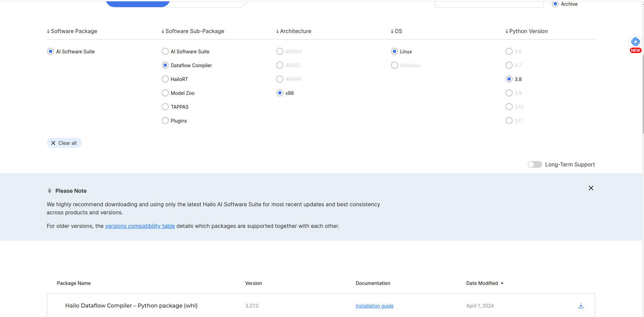Sort by Date Modified dropdown arrow
Screen dimensions: 644x317
pyautogui.click(x=502, y=283)
